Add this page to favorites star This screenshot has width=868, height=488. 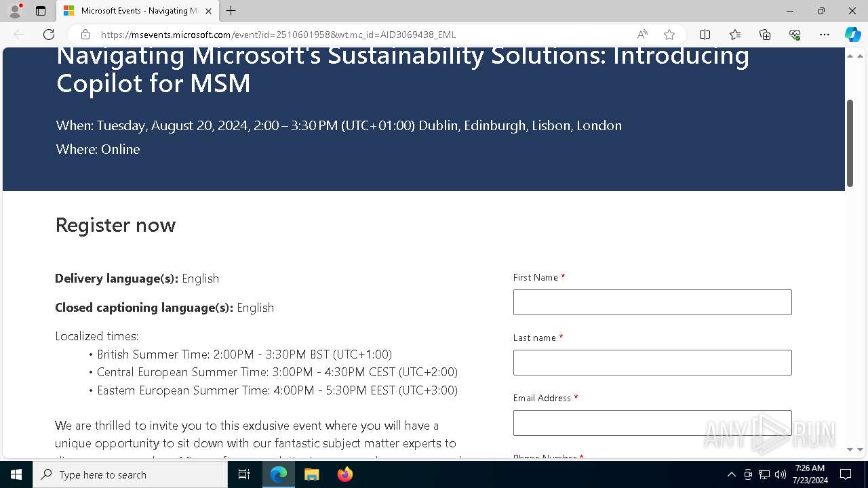pyautogui.click(x=669, y=35)
